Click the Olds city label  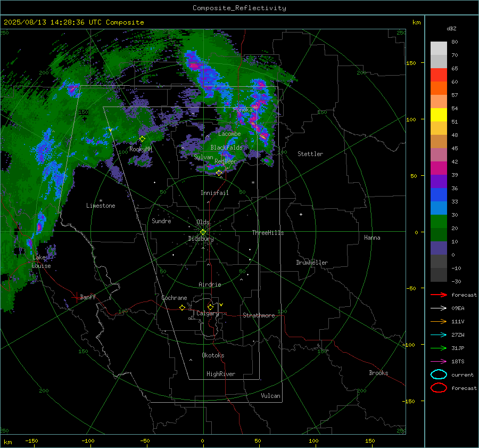point(203,222)
